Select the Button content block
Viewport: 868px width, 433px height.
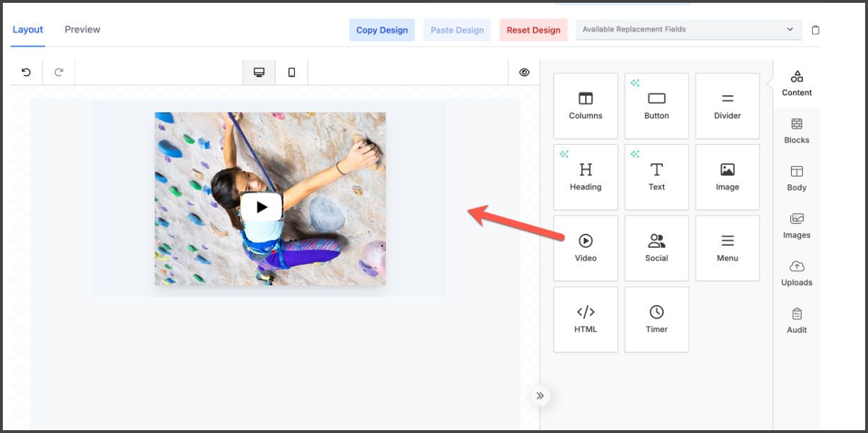pos(656,106)
